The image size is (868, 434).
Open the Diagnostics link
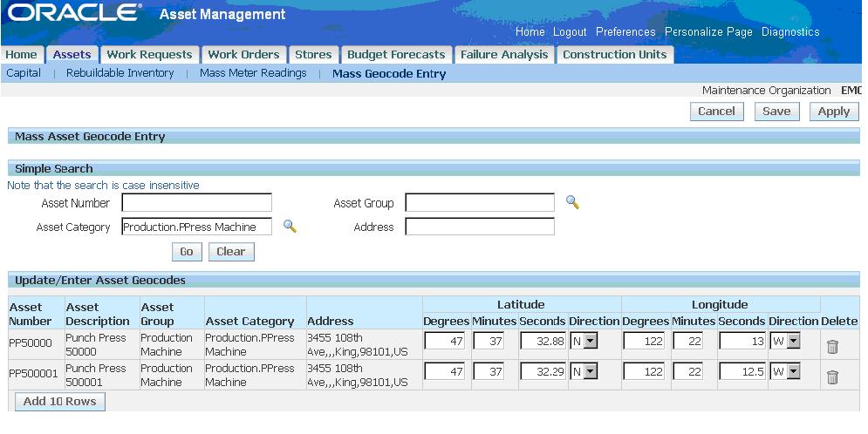pyautogui.click(x=790, y=32)
